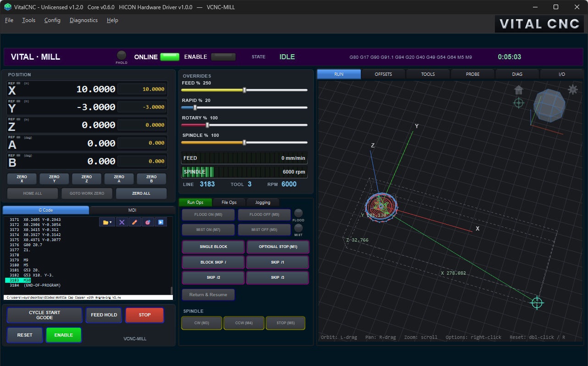Click the 3D view orientation cube

click(549, 105)
